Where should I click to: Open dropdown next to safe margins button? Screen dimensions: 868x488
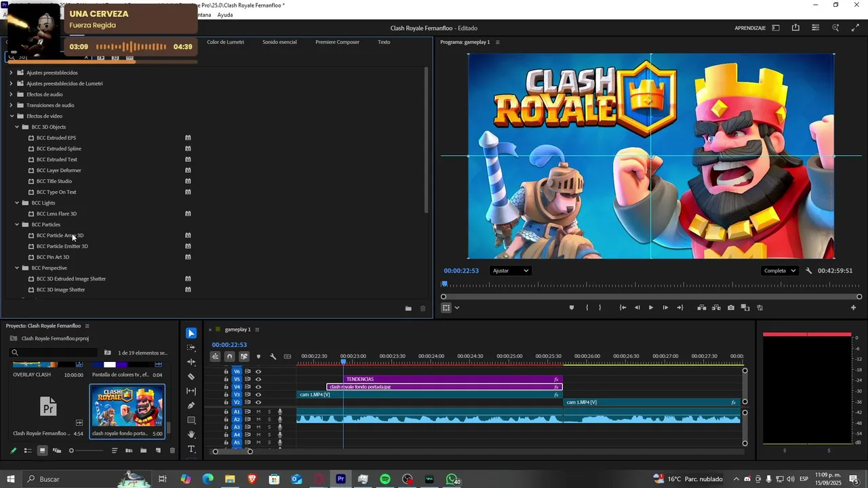click(457, 308)
